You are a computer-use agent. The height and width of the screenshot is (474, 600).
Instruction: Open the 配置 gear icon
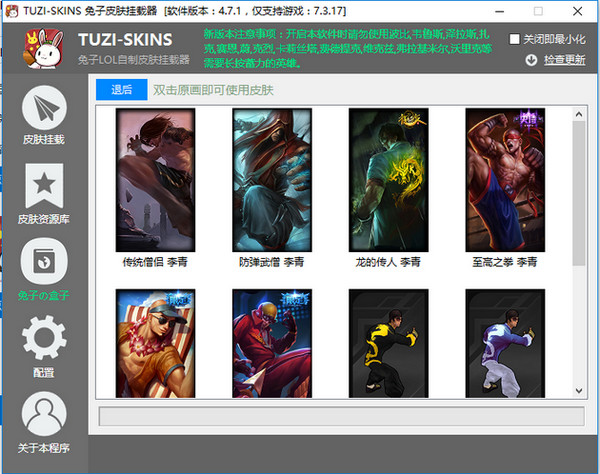pos(44,337)
